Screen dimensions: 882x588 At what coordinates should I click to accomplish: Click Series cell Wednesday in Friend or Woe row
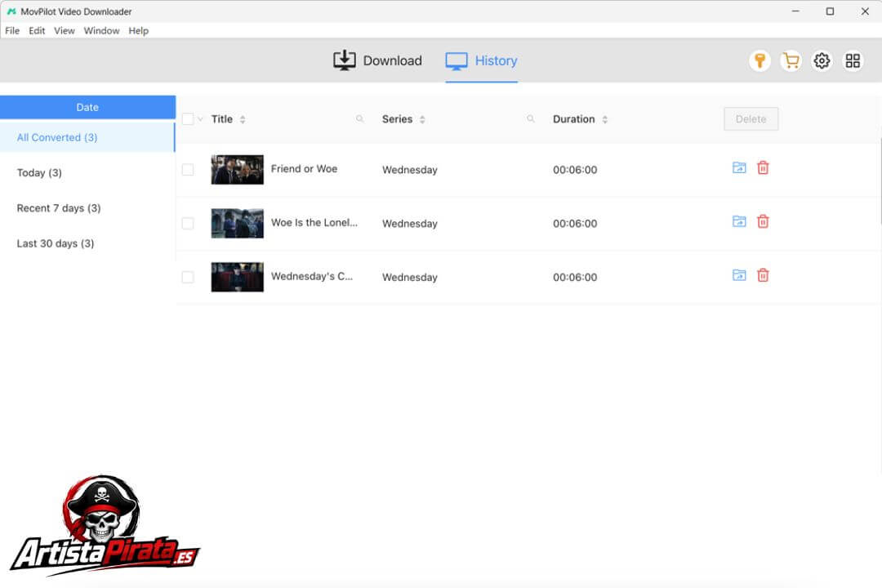(x=409, y=170)
